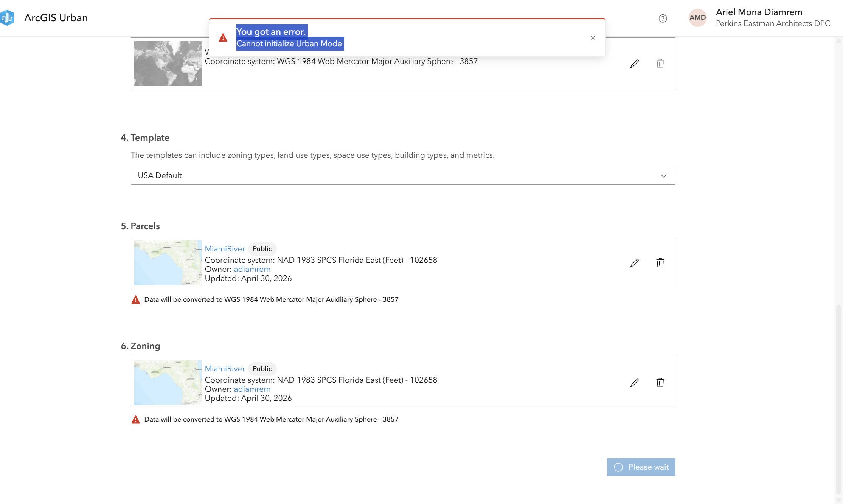Click the Parcels Florida map thumbnail
This screenshot has height=504, width=843.
[x=168, y=263]
